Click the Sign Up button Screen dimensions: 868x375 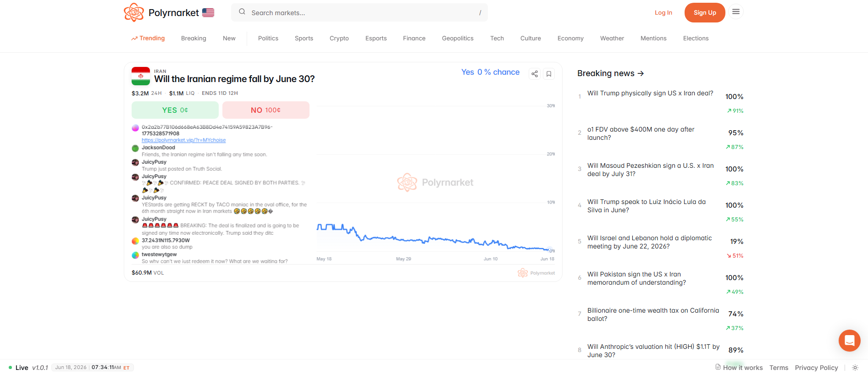705,12
